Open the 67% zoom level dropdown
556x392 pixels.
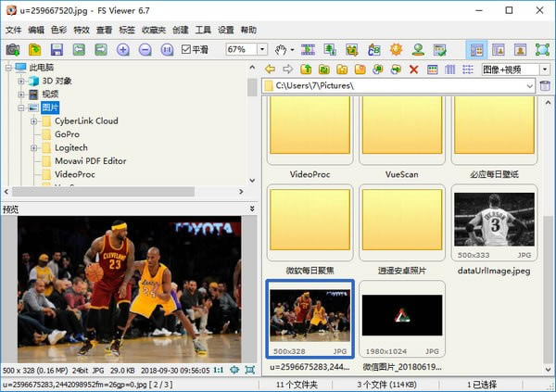tap(263, 49)
